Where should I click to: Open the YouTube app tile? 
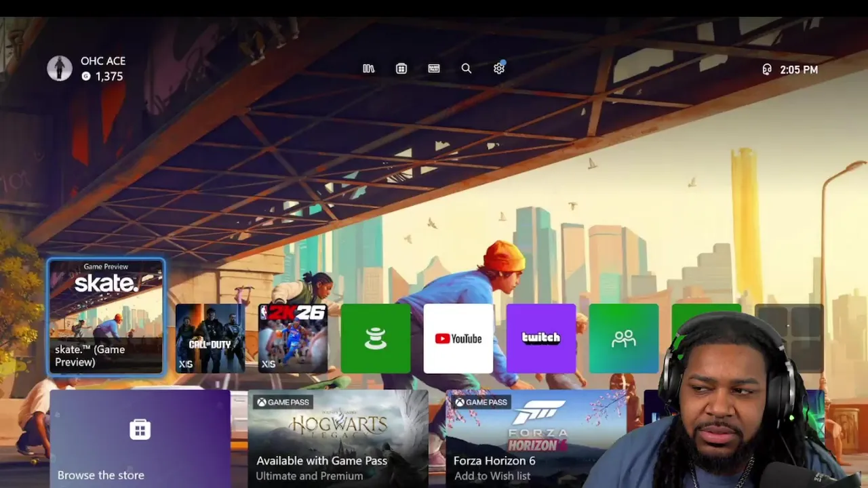click(458, 338)
